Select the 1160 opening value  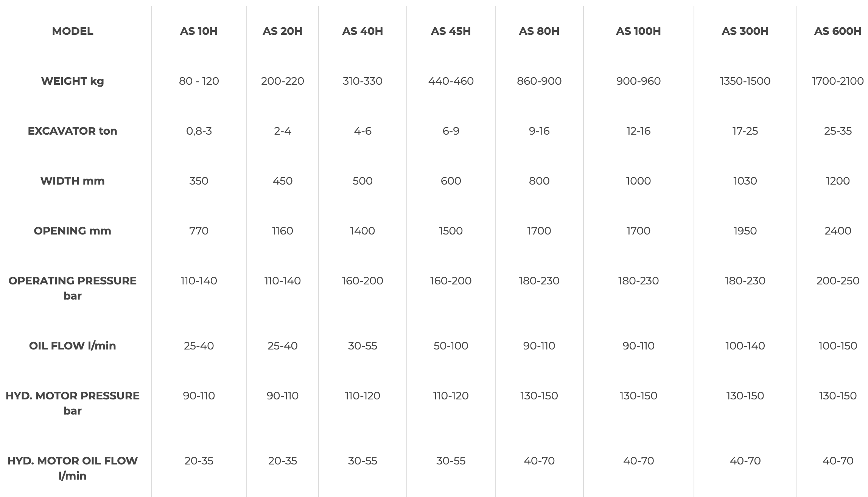coord(282,231)
